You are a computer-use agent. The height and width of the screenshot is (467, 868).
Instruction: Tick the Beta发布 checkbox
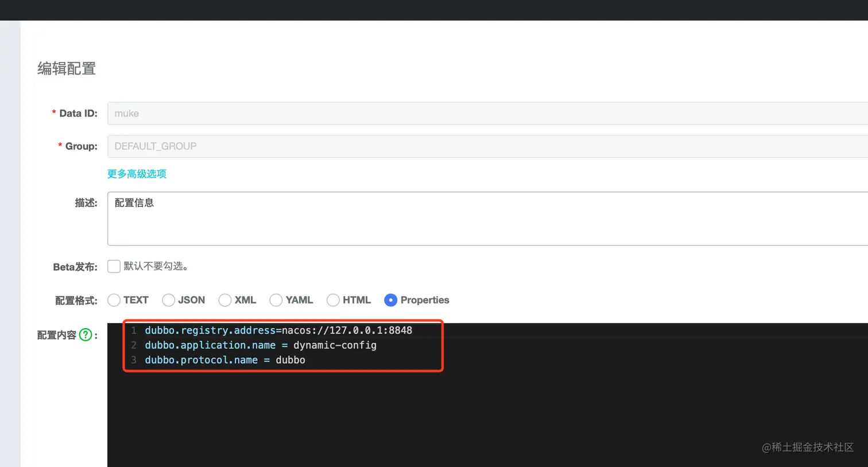[x=114, y=266]
